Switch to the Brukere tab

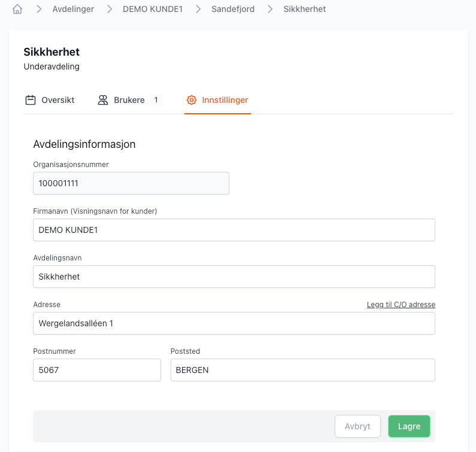pos(129,100)
